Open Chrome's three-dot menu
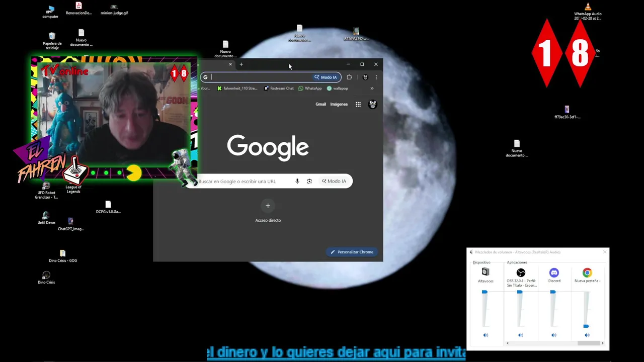Viewport: 644px width, 362px height. point(376,77)
